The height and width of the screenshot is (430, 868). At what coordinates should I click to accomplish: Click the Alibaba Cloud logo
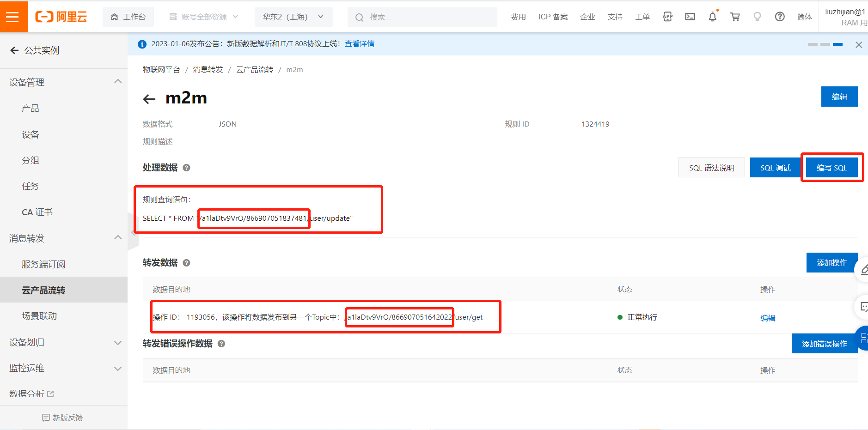click(61, 17)
